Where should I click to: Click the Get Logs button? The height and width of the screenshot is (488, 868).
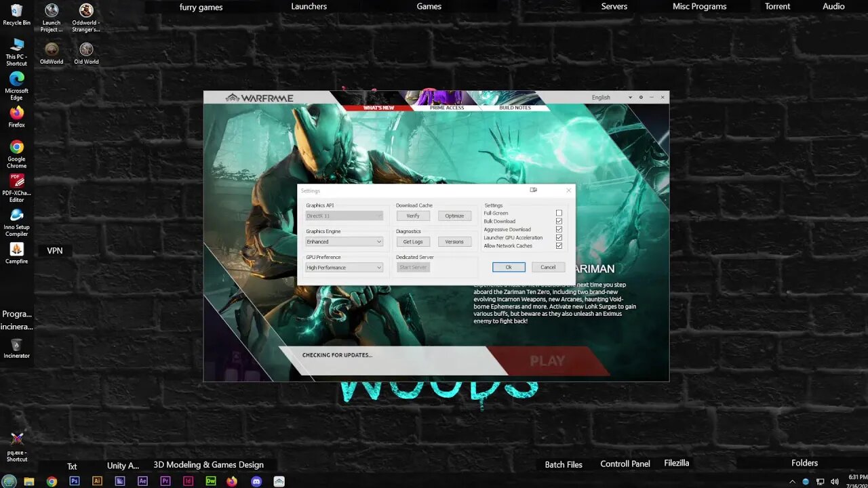413,241
